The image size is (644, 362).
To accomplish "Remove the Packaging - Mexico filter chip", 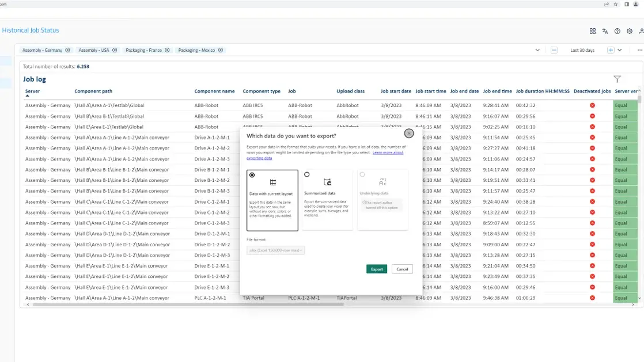I will (221, 50).
